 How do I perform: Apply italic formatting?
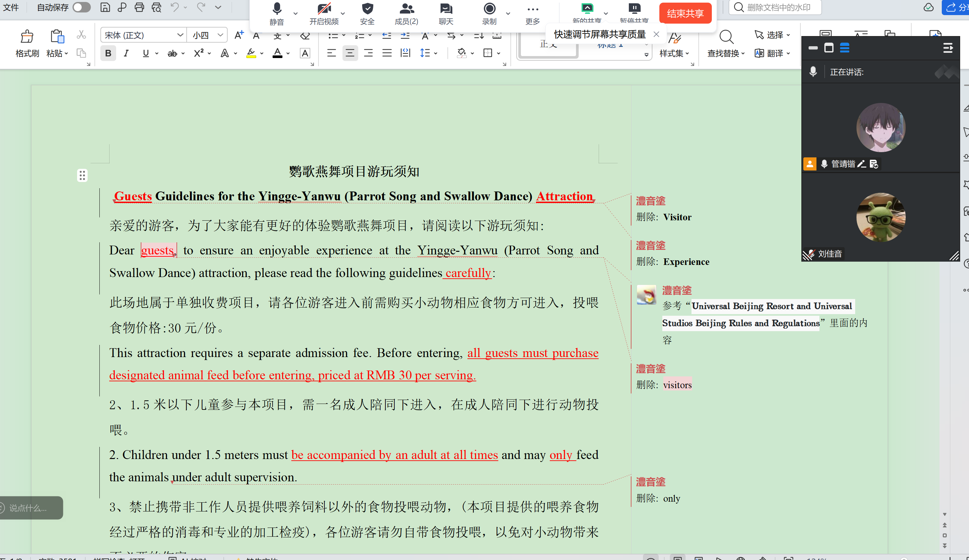coord(126,53)
